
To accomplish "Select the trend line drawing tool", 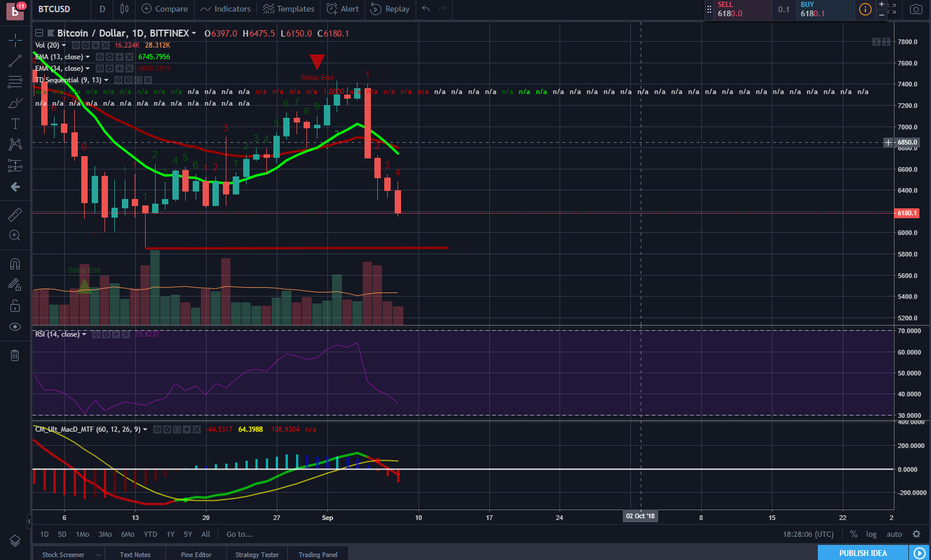I will (15, 62).
